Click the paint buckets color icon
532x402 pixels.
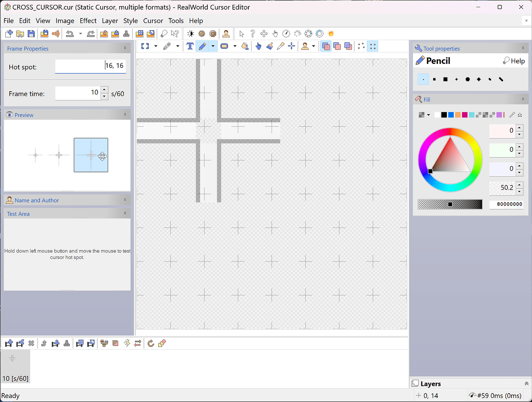104,343
